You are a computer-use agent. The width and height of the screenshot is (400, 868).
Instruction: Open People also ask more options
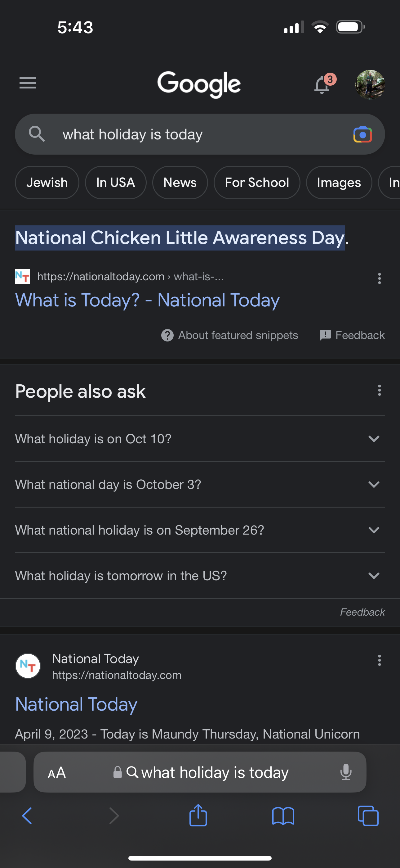380,391
